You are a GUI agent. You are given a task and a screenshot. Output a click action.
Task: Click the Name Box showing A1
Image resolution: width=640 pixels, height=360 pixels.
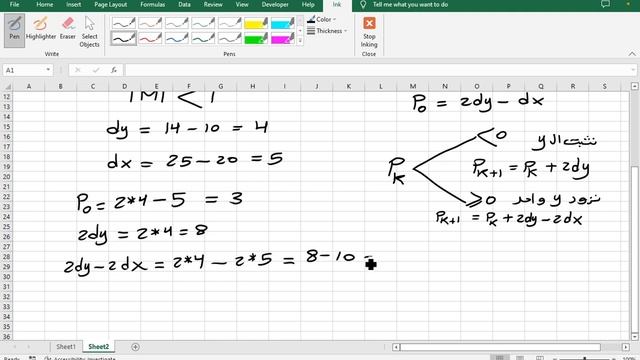(24, 70)
